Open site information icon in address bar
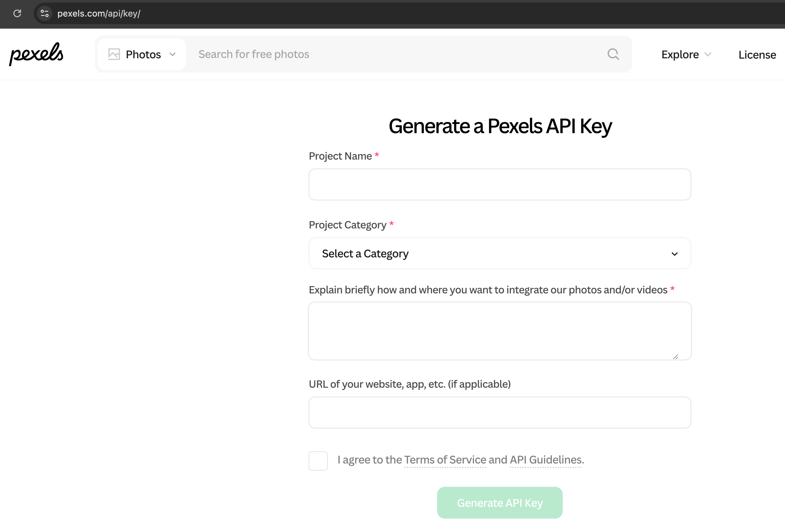785x532 pixels. (x=45, y=13)
